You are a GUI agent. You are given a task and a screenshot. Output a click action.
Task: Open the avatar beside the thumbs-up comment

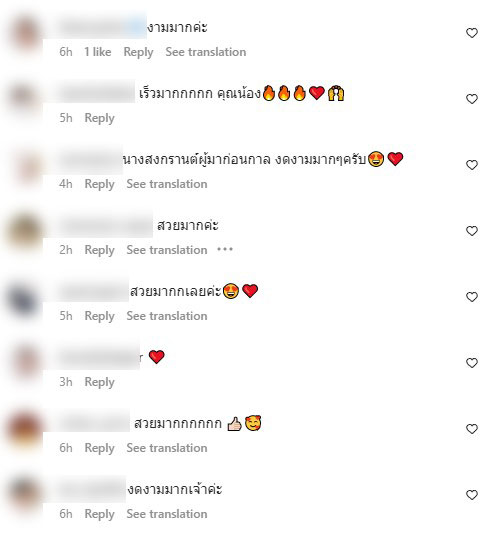point(25,429)
